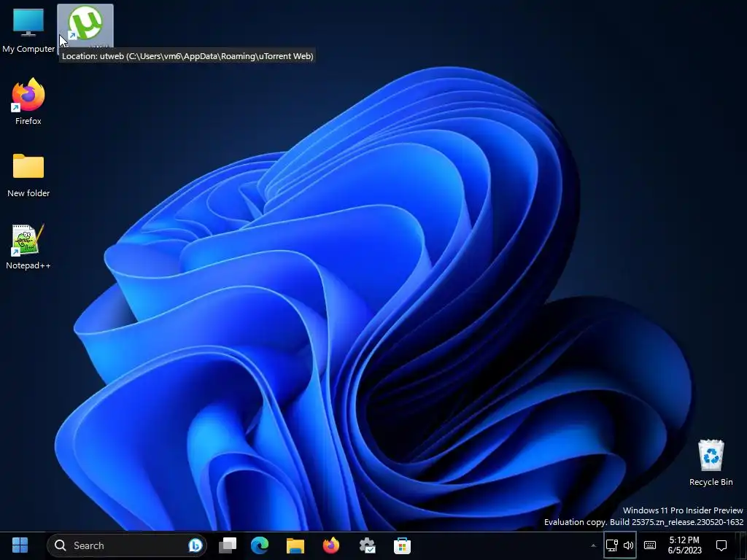Select the Recycle Bin desktop icon
This screenshot has height=560, width=747.
coord(711,462)
